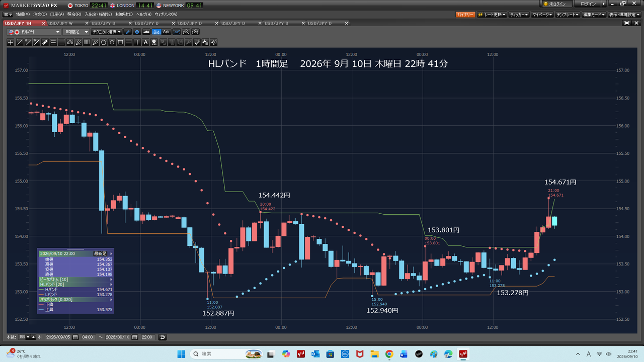Choose the circle shape drawing tool
Image resolution: width=644 pixels, height=362 pixels.
(x=112, y=42)
